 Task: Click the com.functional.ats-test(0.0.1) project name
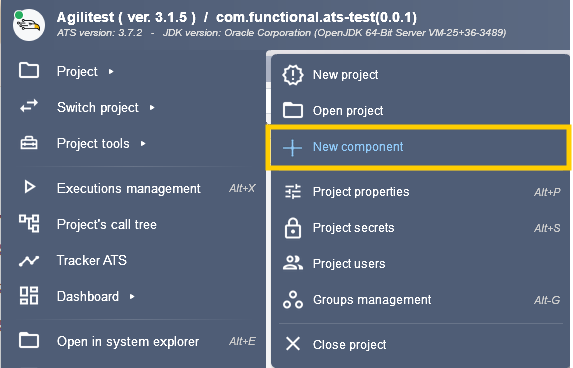(x=316, y=17)
